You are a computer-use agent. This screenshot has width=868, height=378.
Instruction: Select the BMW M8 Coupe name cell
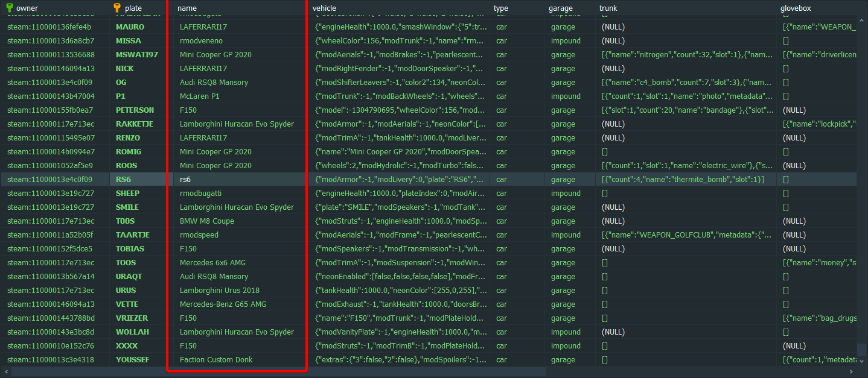206,221
